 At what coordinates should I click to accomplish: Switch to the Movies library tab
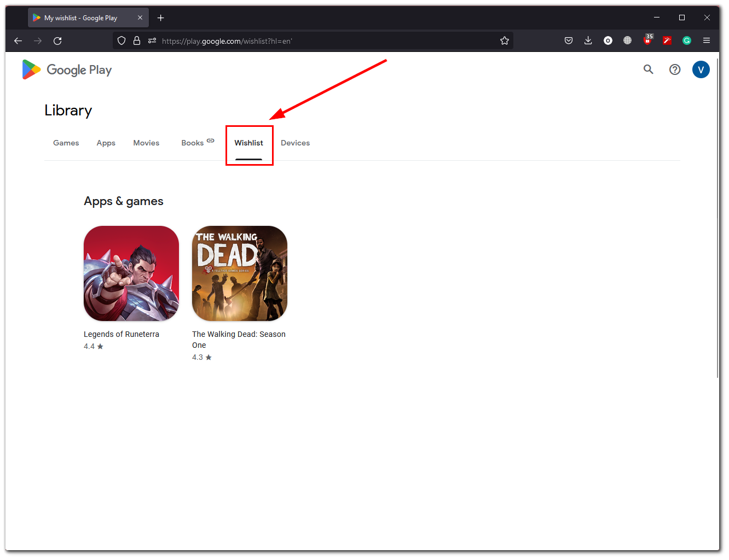coord(146,143)
